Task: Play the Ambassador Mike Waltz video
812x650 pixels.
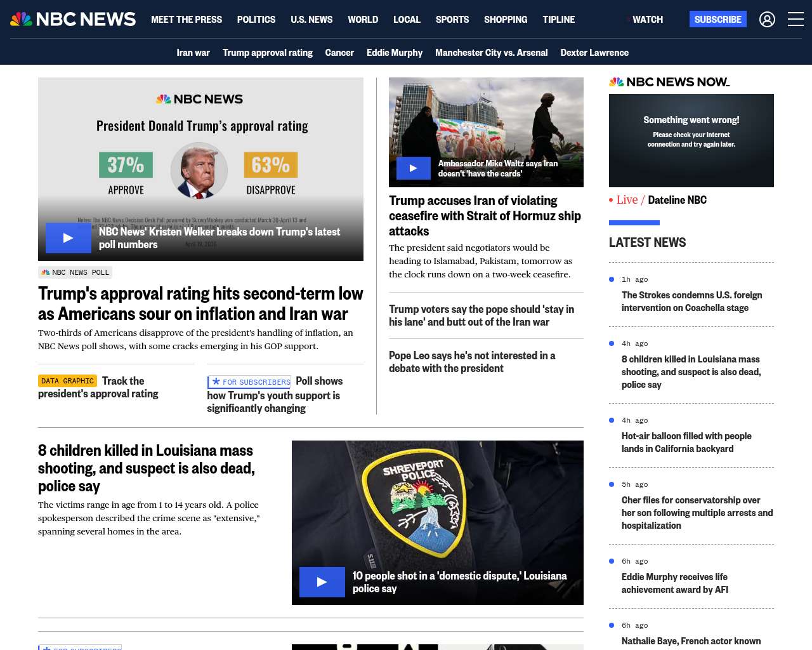Action: point(413,168)
